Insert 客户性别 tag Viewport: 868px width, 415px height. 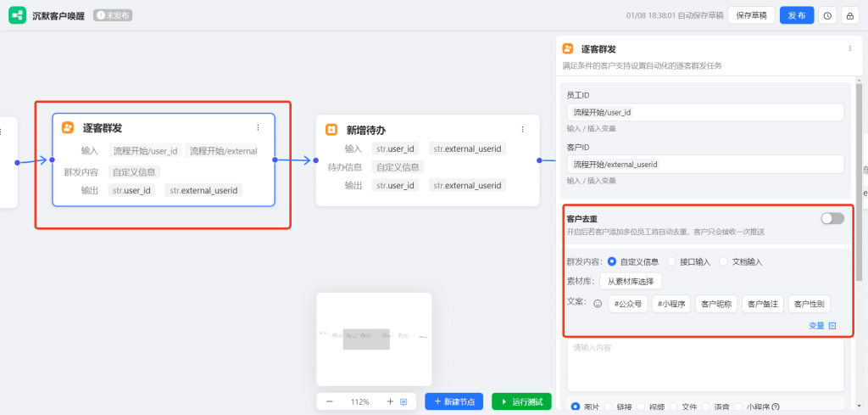click(x=810, y=304)
